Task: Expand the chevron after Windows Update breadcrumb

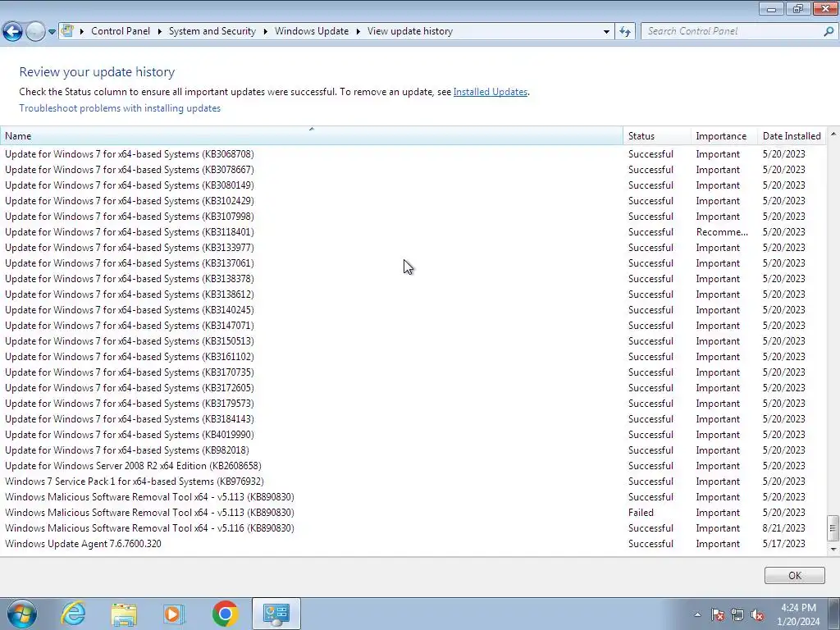Action: pos(358,31)
